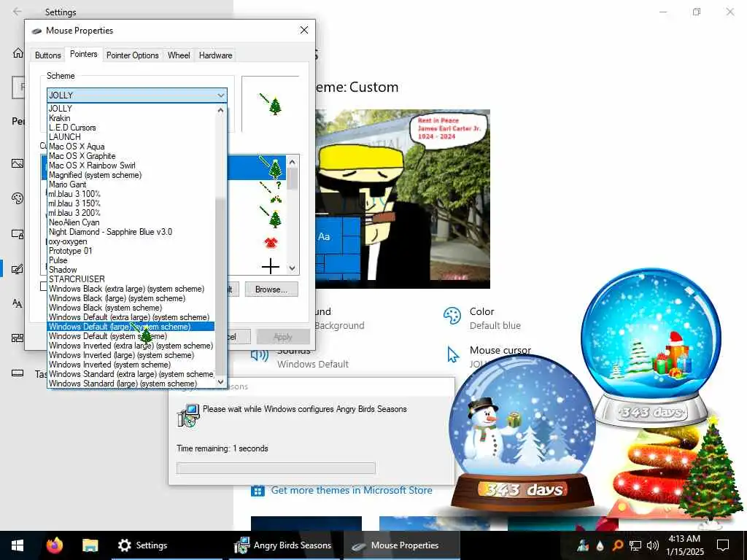Choose Windows Standard (large) scheme
Image resolution: width=747 pixels, height=560 pixels.
[131, 384]
